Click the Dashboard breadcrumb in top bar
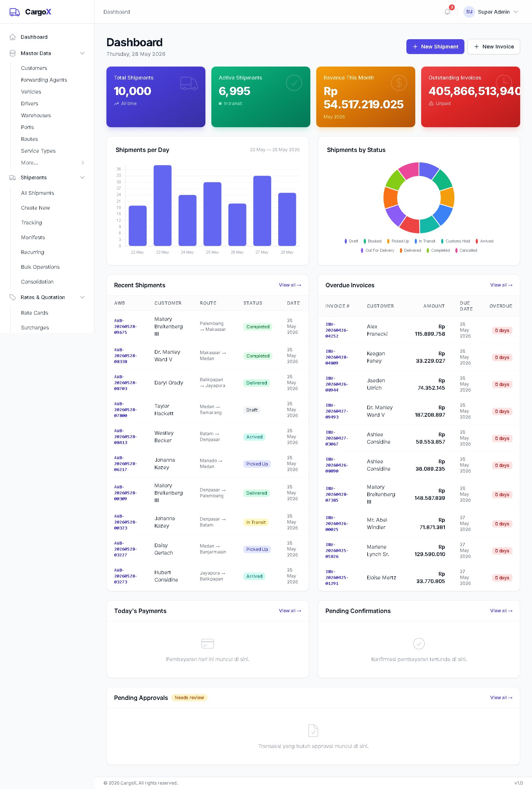 point(117,12)
